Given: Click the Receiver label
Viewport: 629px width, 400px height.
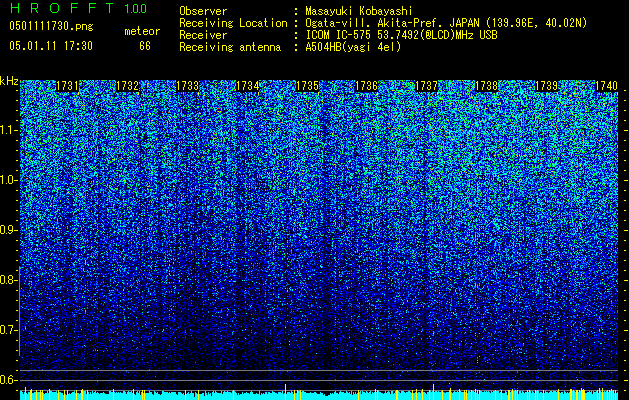Looking at the screenshot, I should 203,35.
